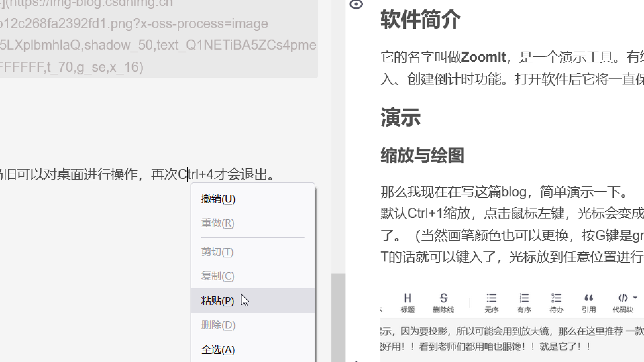The height and width of the screenshot is (362, 644).
Task: Click the 演示 heading in preview
Action: [400, 118]
